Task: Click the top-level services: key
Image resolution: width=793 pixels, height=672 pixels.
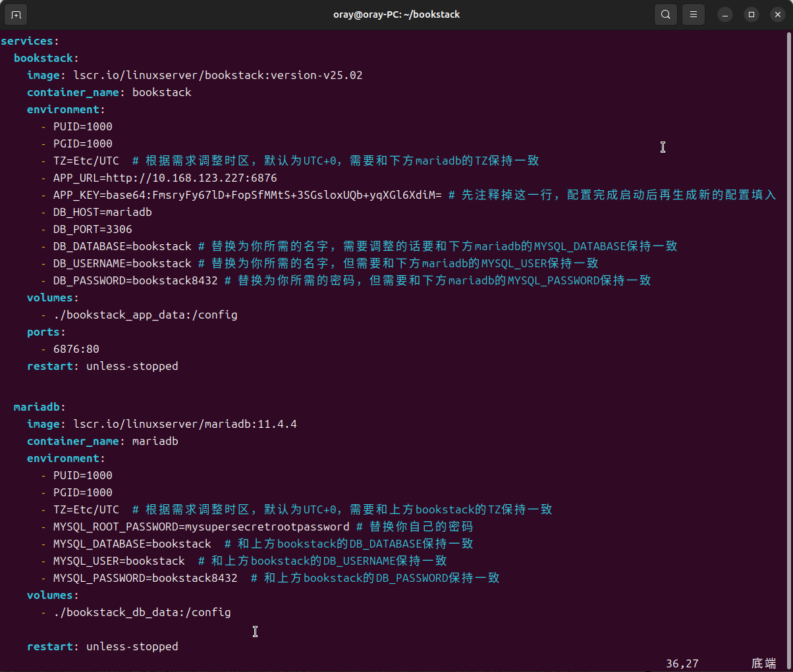Action: (29, 41)
